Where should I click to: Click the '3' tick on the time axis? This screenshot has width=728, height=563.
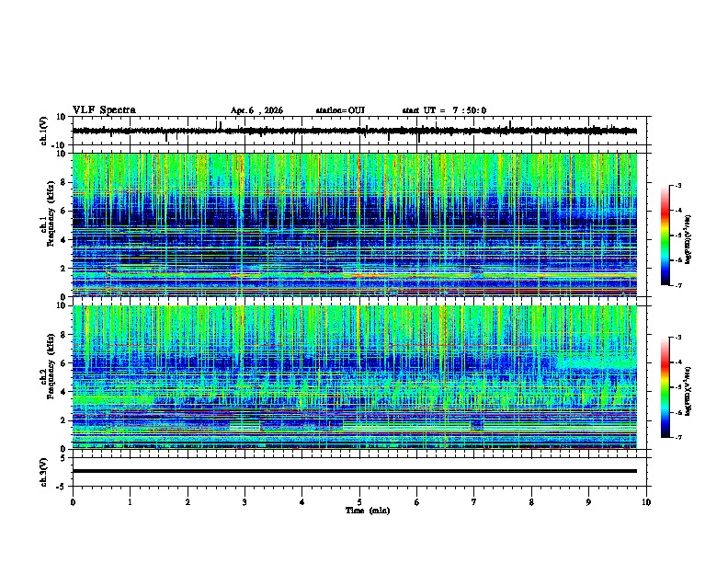coord(245,502)
